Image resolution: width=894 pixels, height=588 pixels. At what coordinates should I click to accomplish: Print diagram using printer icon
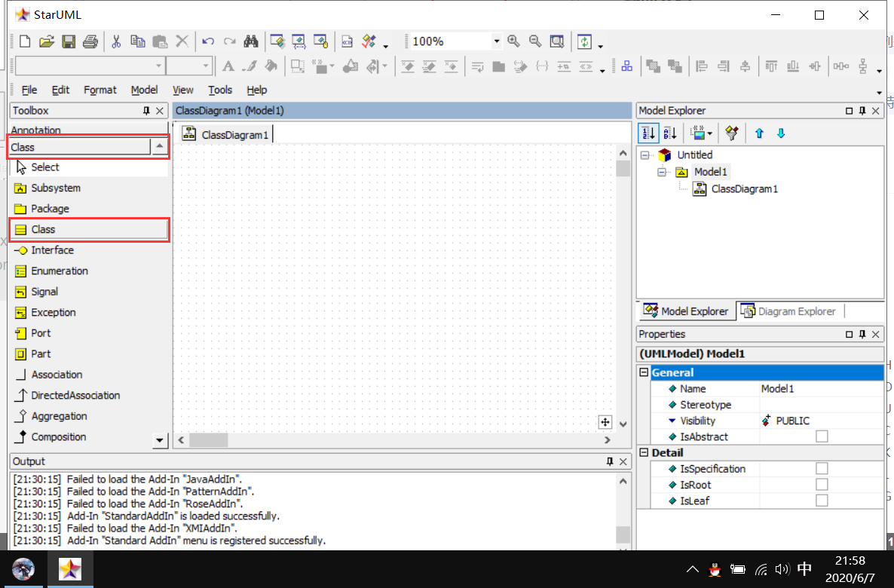point(90,41)
